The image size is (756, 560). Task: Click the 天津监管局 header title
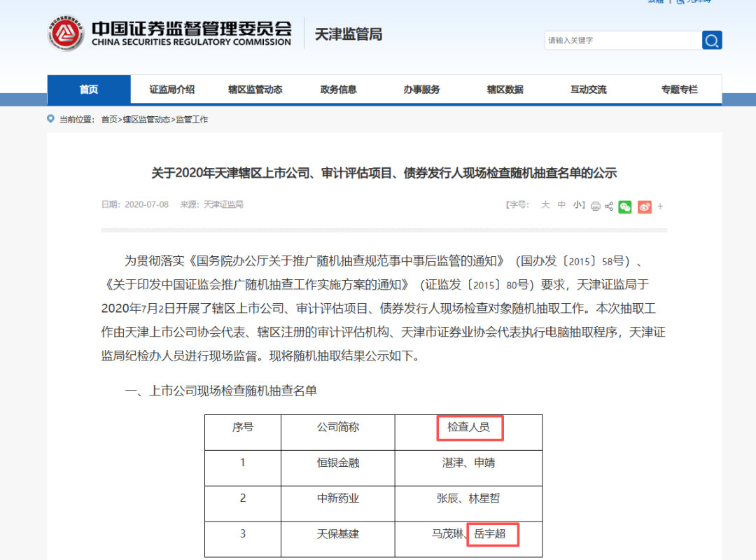point(349,34)
